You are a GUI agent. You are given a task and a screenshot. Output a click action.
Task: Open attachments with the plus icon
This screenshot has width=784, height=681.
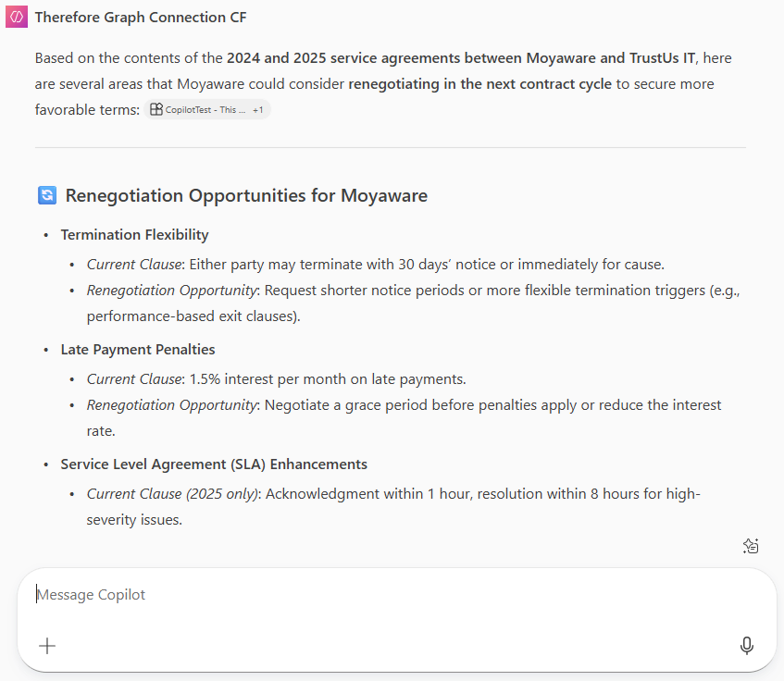pos(46,646)
